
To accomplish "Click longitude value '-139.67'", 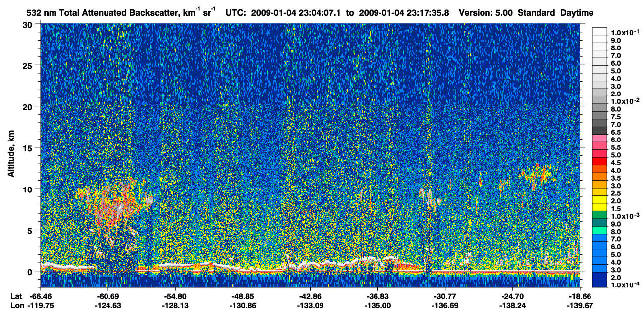I will (x=580, y=306).
